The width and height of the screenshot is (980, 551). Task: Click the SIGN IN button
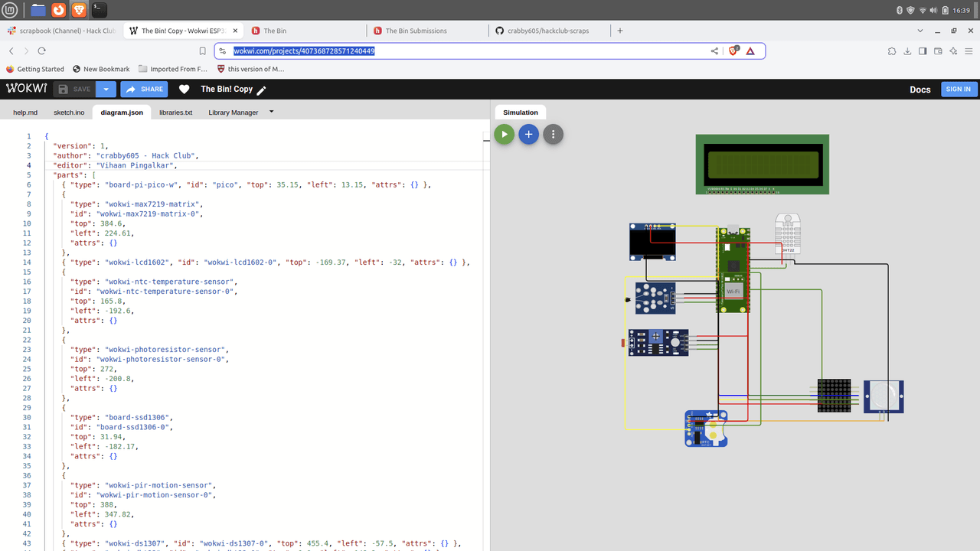point(959,90)
